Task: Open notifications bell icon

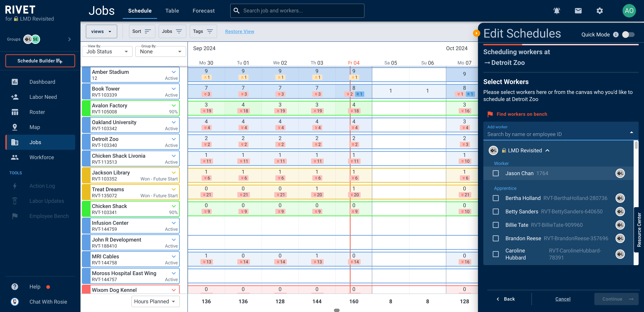Action: [556, 11]
